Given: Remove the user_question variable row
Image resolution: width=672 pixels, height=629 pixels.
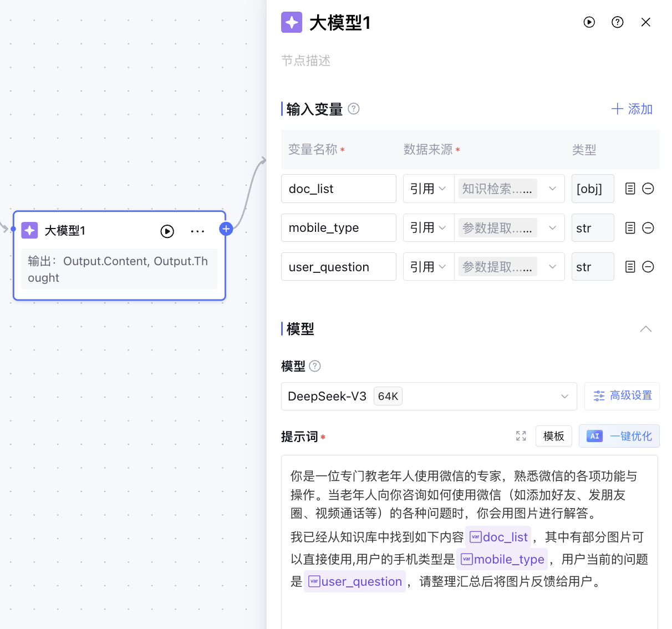Looking at the screenshot, I should coord(648,267).
